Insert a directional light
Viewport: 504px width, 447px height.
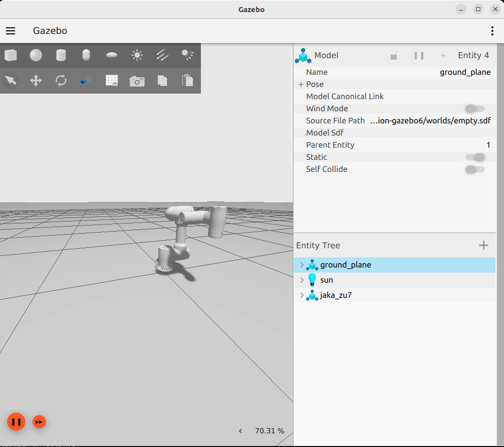click(x=162, y=55)
